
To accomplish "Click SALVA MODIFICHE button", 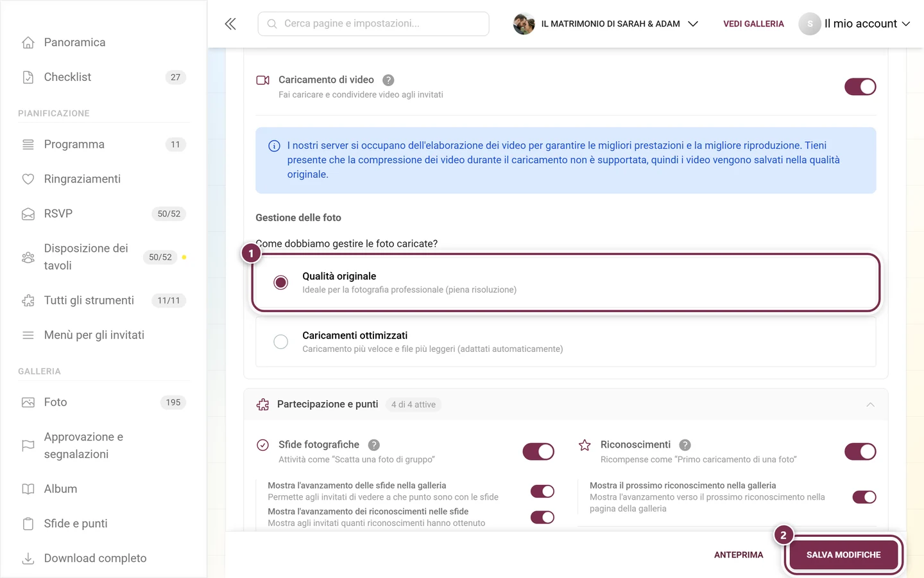I will pos(843,555).
